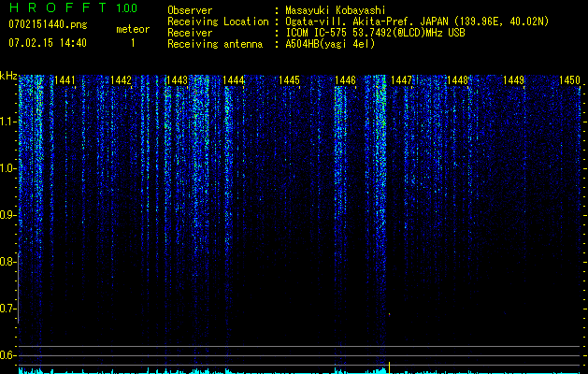The image size is (588, 374).
Task: Click the 1.0 kHz axis label
Action: [x=7, y=168]
